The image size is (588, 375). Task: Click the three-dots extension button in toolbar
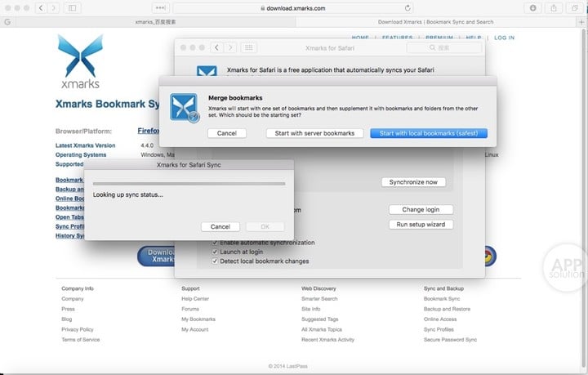161,8
